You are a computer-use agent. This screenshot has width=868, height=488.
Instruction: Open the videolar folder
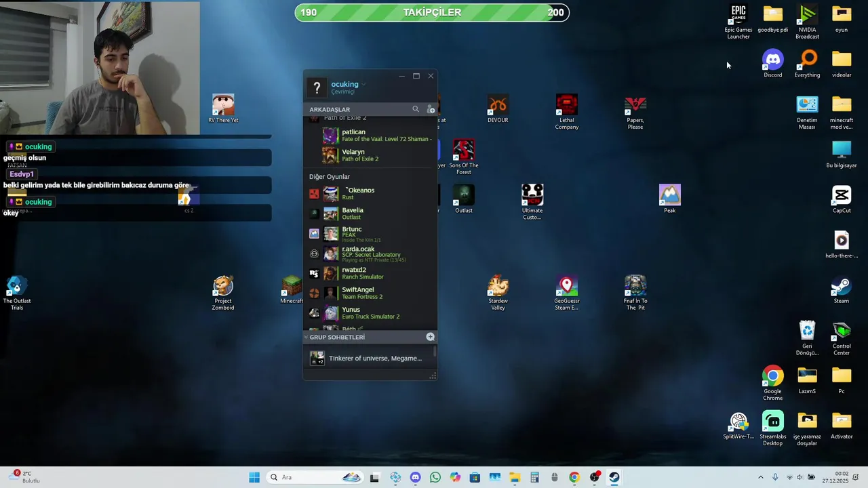click(842, 64)
